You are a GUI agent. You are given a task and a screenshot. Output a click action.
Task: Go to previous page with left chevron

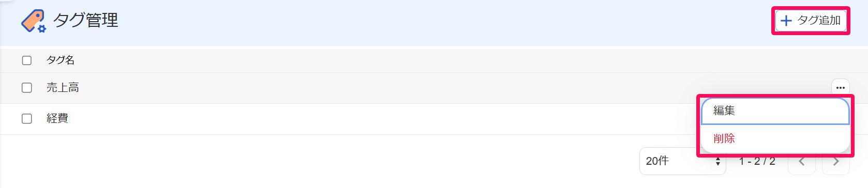(802, 162)
